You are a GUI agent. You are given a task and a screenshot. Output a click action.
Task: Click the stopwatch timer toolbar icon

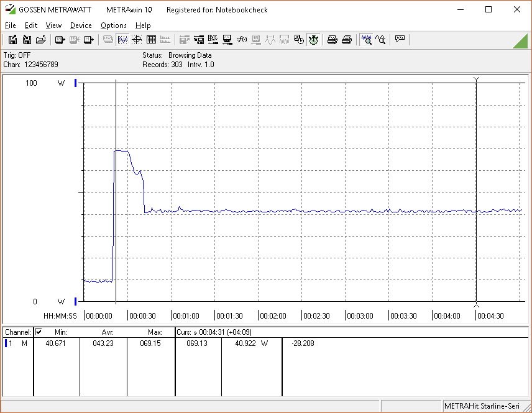click(x=313, y=40)
